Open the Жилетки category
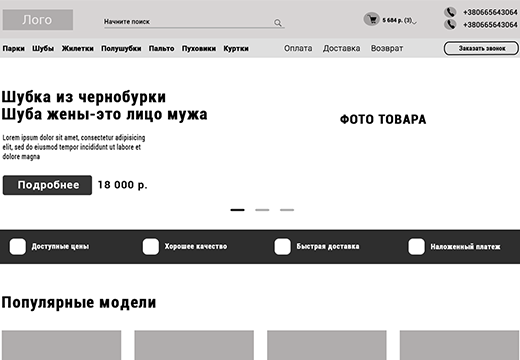The height and width of the screenshot is (360, 520). point(78,49)
